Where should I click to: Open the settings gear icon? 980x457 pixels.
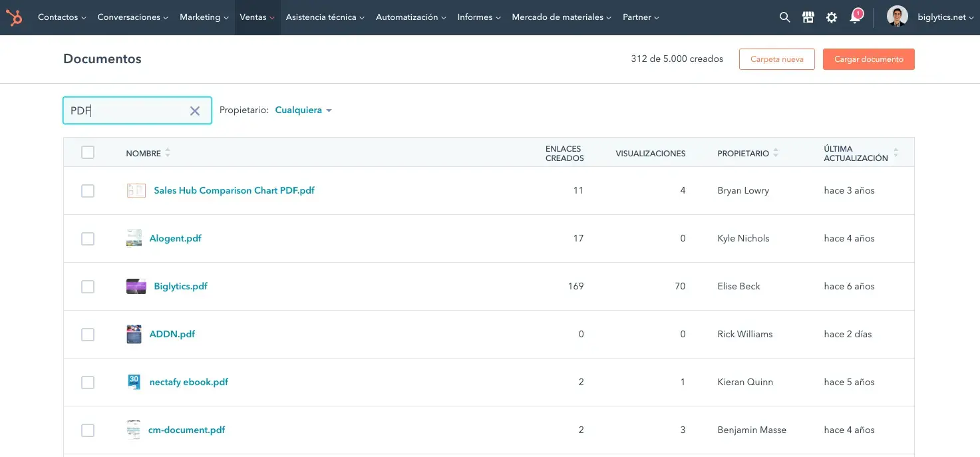pos(832,18)
